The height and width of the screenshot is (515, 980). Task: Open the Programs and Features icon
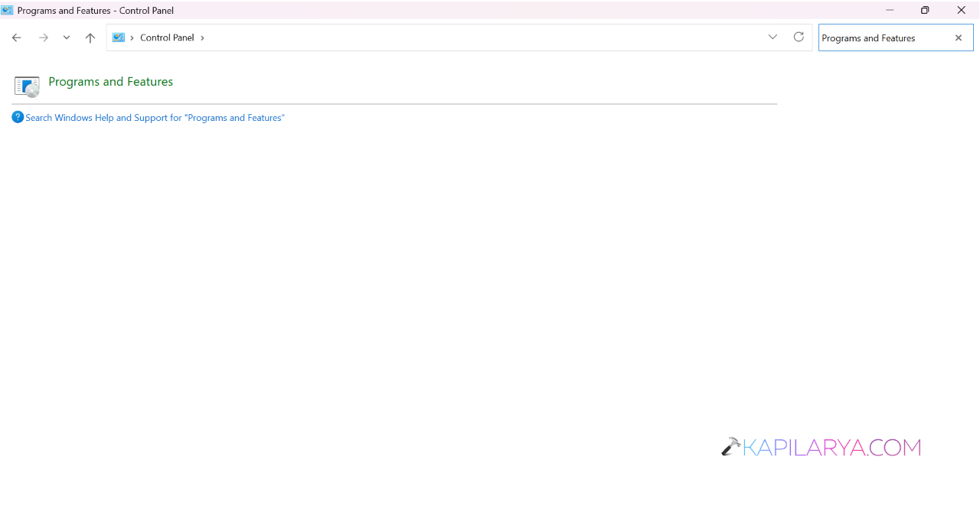pos(27,86)
